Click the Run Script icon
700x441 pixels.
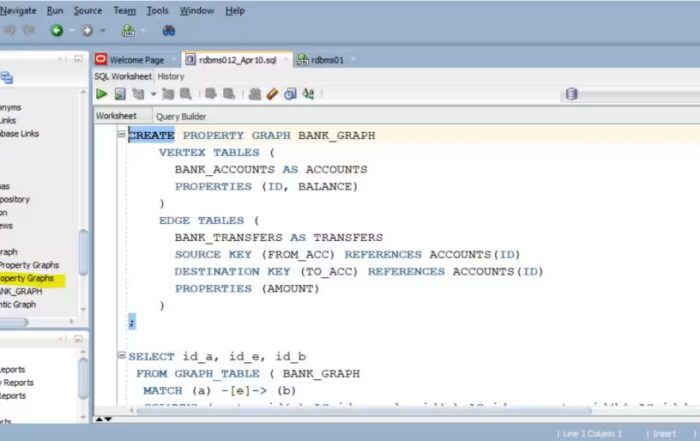click(120, 94)
